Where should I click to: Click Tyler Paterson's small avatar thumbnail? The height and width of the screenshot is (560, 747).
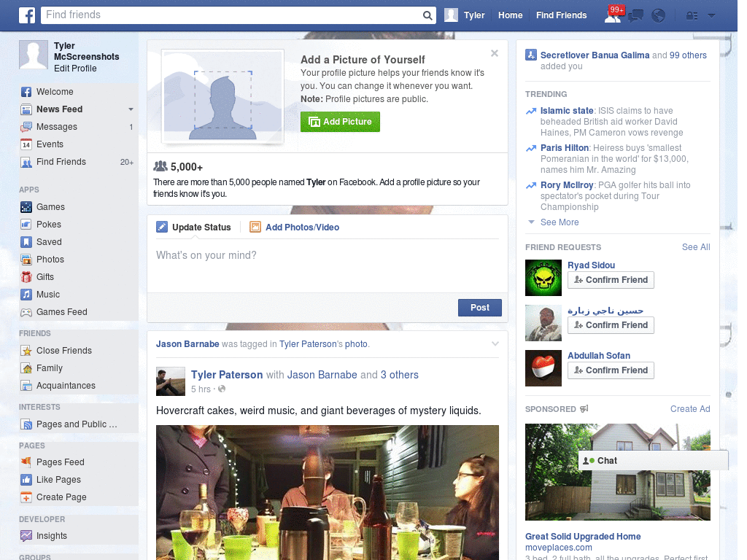coord(171,381)
